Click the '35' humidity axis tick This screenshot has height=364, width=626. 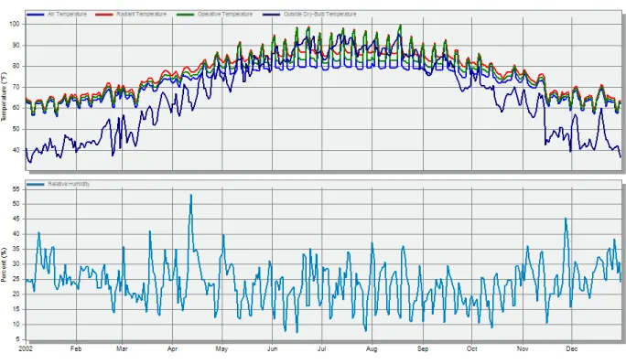pos(16,249)
